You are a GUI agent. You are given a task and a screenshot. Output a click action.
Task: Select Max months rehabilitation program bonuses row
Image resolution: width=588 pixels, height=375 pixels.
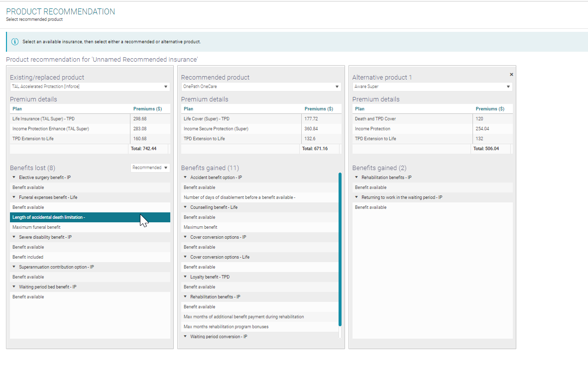(259, 327)
